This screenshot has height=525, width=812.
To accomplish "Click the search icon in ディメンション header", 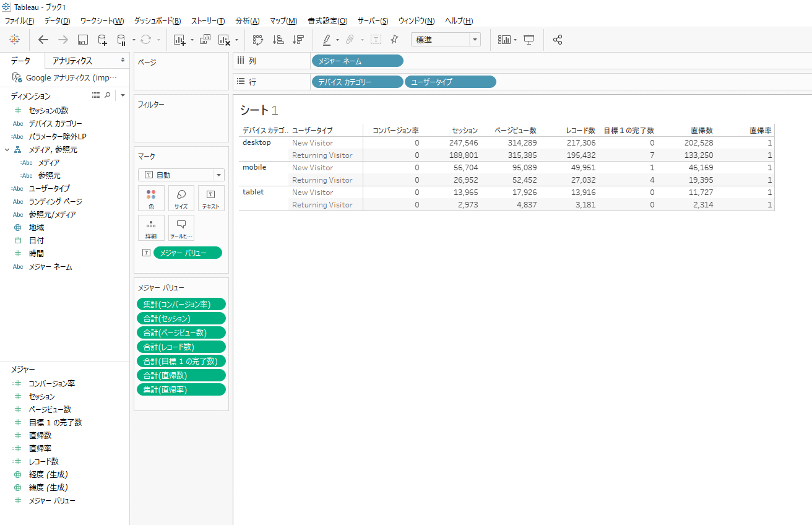I will pos(107,95).
